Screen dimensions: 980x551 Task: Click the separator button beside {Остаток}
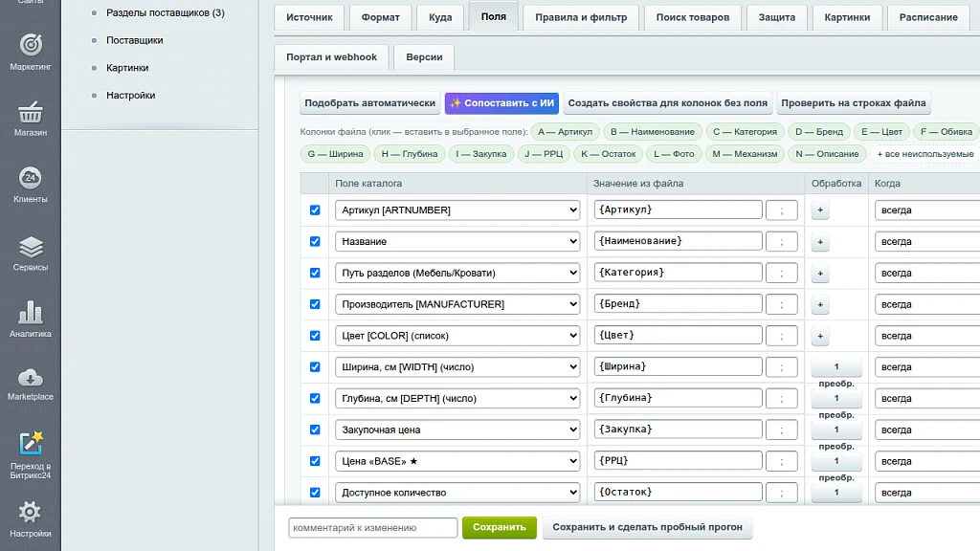pos(781,493)
